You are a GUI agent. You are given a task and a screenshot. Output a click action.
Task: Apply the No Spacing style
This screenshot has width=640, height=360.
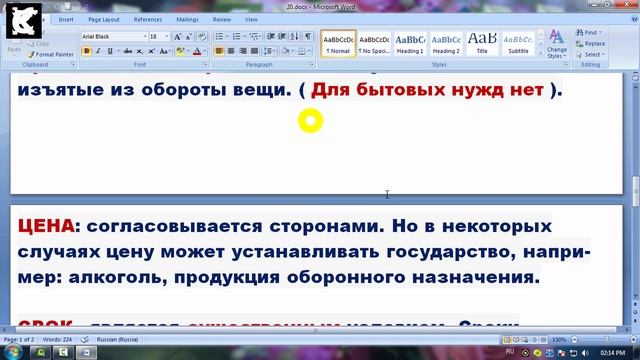374,43
